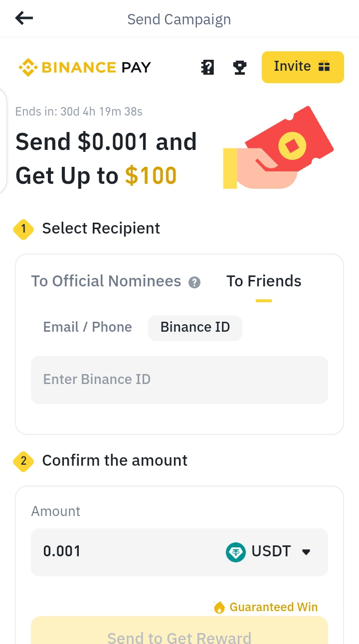Click the question mark beside Official Nominees
Image resolution: width=359 pixels, height=644 pixels.
click(194, 282)
